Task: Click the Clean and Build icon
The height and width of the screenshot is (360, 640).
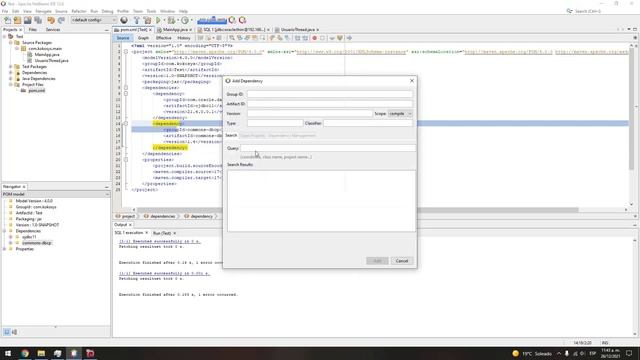Action: [x=147, y=20]
